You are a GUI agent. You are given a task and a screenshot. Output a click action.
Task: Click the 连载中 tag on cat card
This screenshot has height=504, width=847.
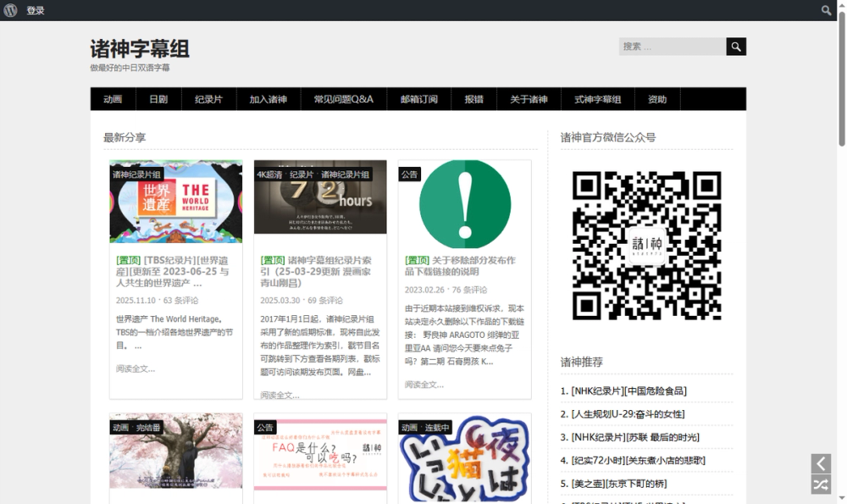pos(436,428)
